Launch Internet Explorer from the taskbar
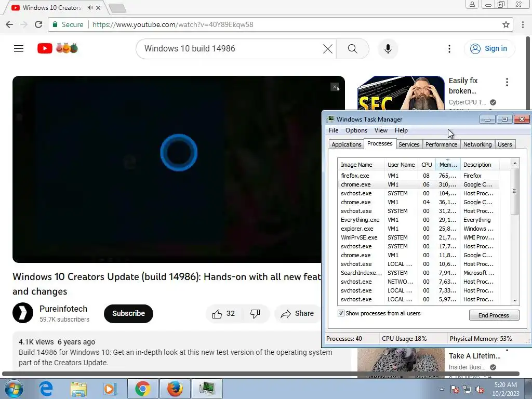This screenshot has width=532, height=399. 46,389
